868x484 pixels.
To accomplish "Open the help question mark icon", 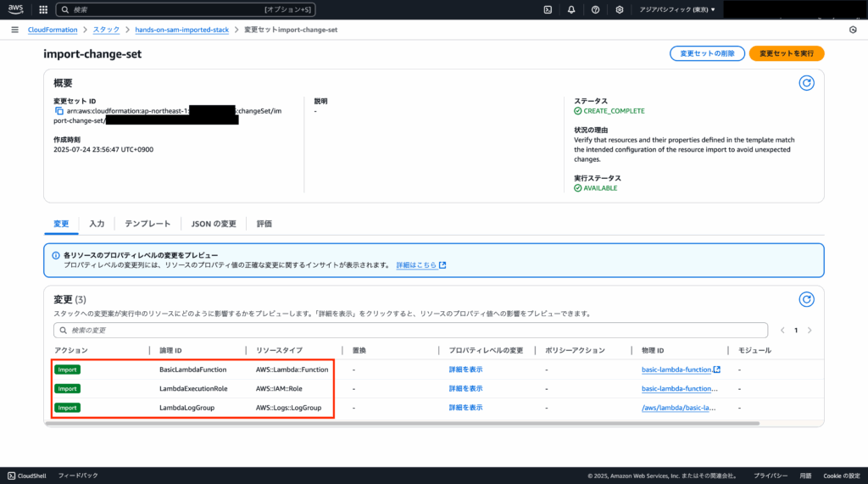I will 595,9.
